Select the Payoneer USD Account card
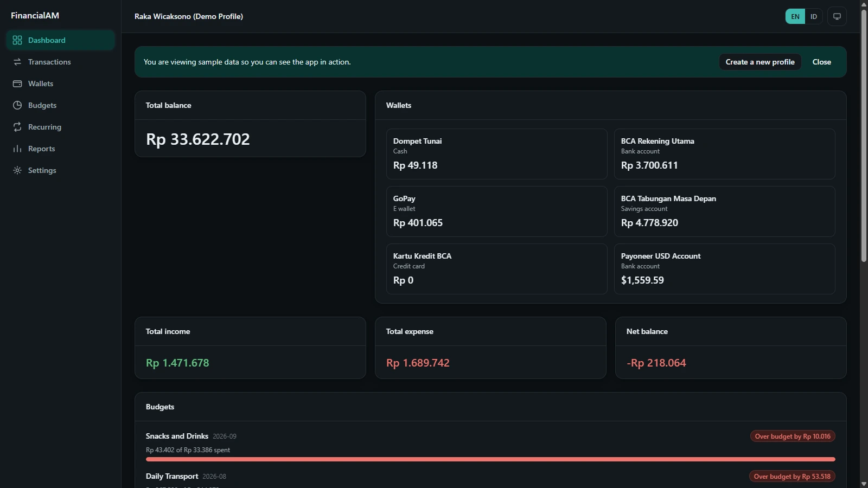The image size is (868, 488). pos(724,269)
